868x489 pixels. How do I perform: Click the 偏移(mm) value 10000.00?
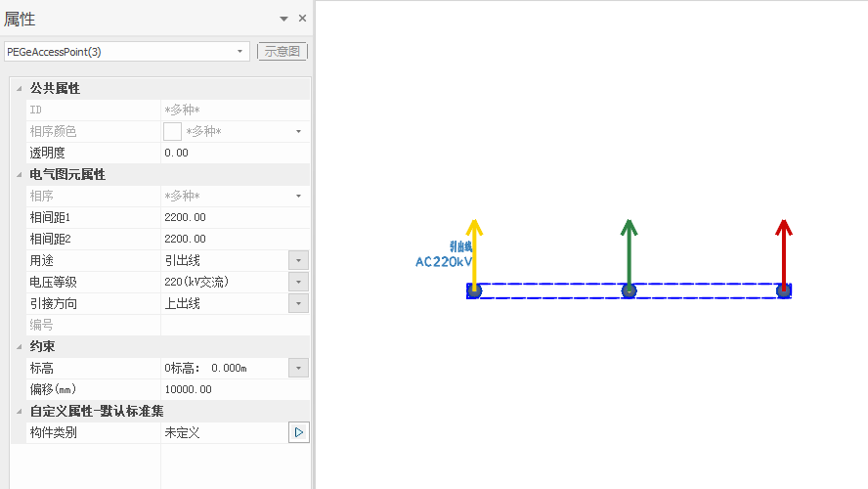click(x=189, y=389)
